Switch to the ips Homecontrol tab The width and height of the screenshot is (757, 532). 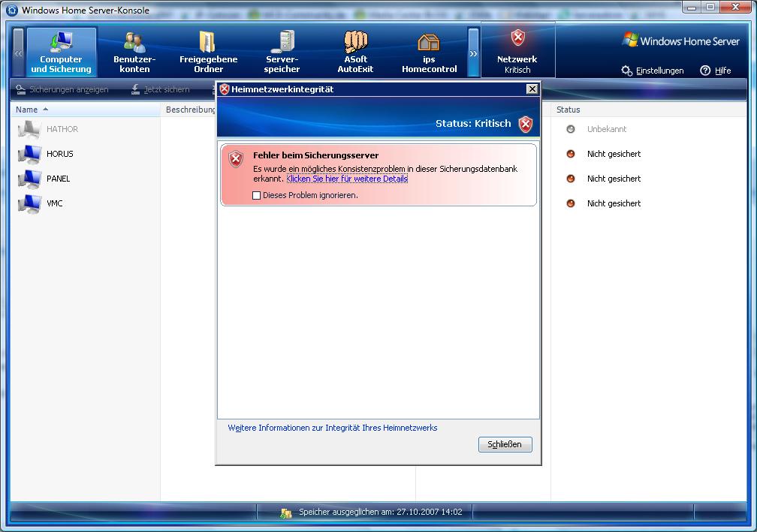click(x=430, y=52)
